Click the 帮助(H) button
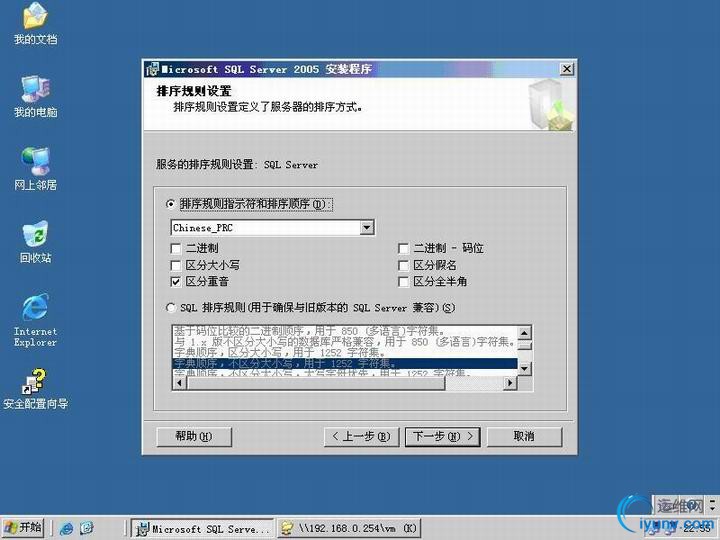720x540 pixels. [194, 437]
